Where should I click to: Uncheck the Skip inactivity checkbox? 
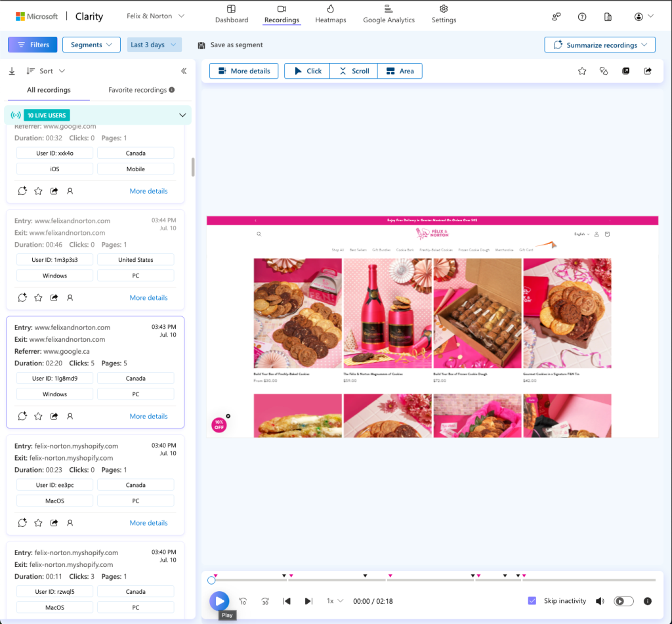(532, 601)
